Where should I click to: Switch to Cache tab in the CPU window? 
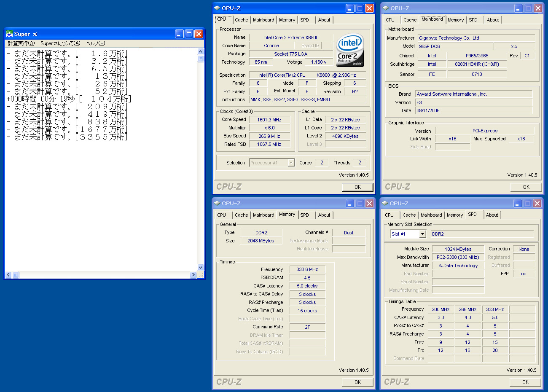[x=241, y=20]
